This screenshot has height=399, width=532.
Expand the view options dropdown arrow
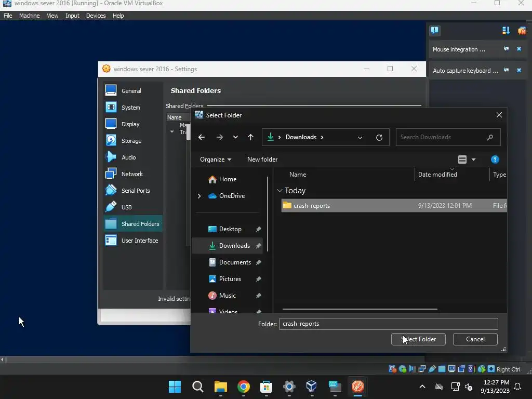pyautogui.click(x=473, y=159)
